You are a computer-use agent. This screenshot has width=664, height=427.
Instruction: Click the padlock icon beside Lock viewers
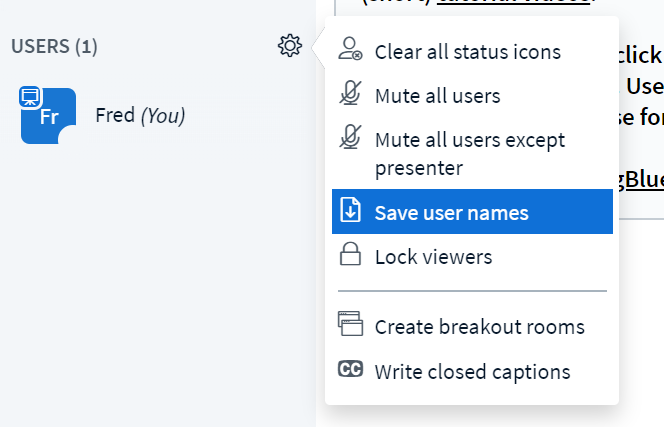point(350,256)
